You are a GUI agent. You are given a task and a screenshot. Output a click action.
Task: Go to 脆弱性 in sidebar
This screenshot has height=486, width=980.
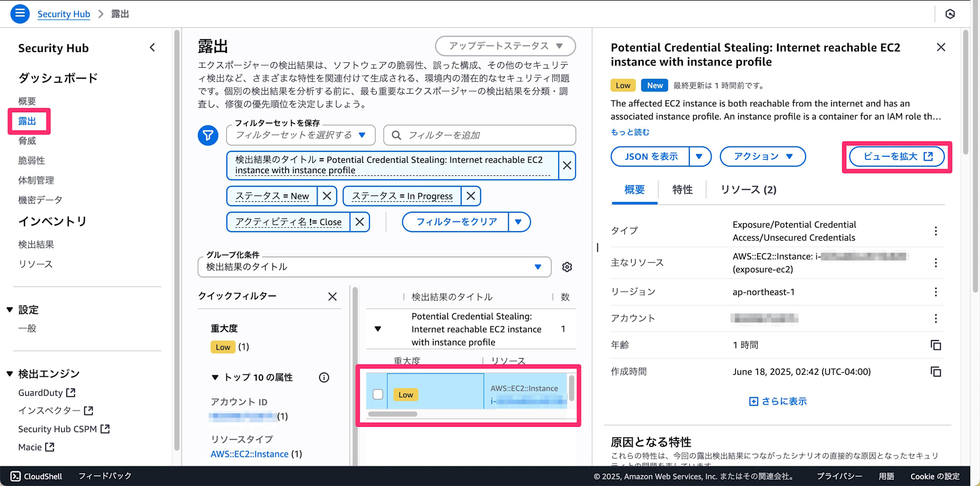(x=32, y=161)
